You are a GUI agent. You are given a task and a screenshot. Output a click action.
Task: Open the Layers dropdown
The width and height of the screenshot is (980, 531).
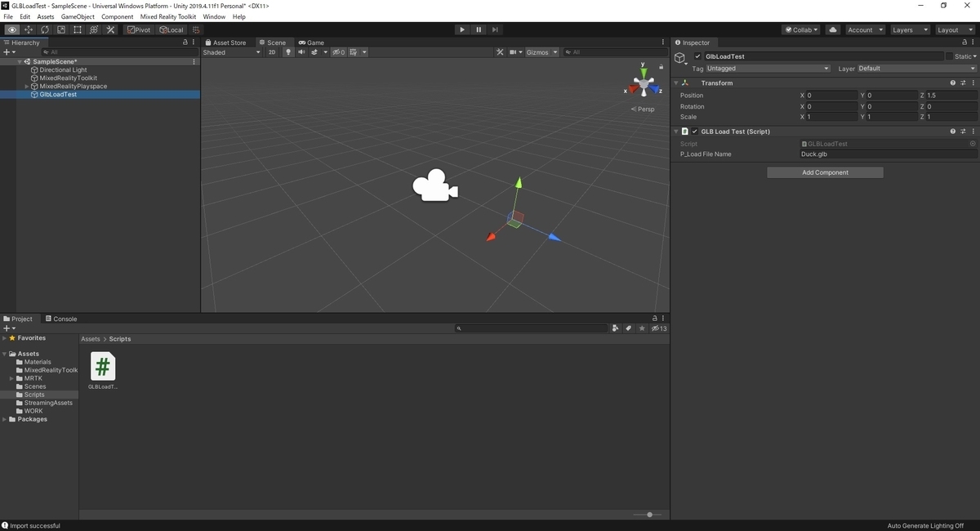[910, 30]
